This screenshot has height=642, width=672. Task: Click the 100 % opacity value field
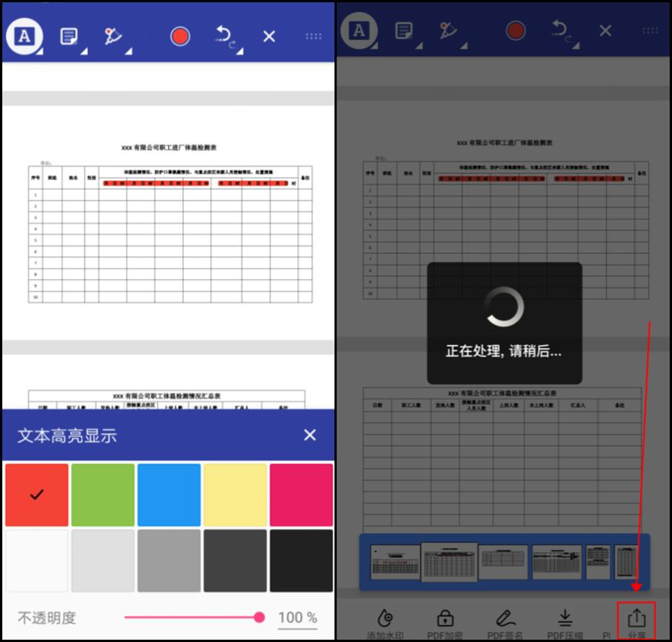click(297, 618)
